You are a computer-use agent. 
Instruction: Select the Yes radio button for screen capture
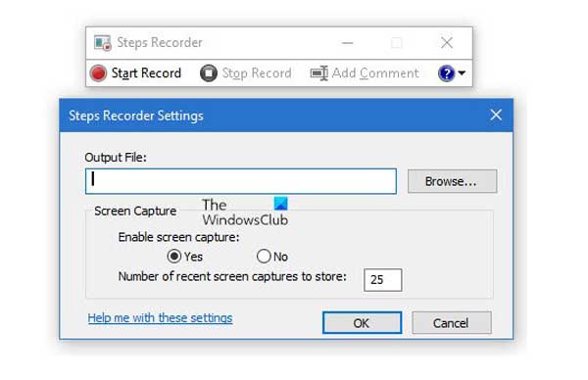click(174, 257)
